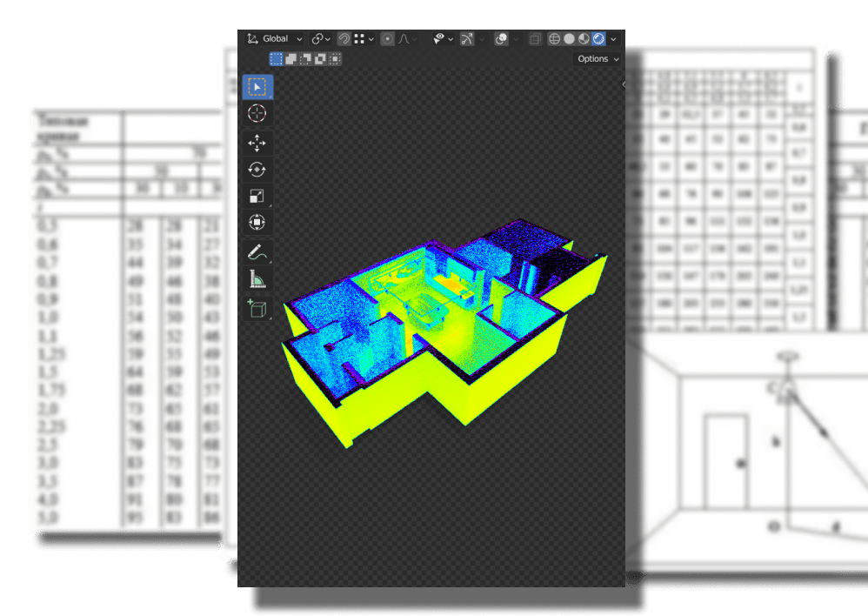Choose the Add Cube tool
This screenshot has width=868, height=616.
pyautogui.click(x=257, y=308)
